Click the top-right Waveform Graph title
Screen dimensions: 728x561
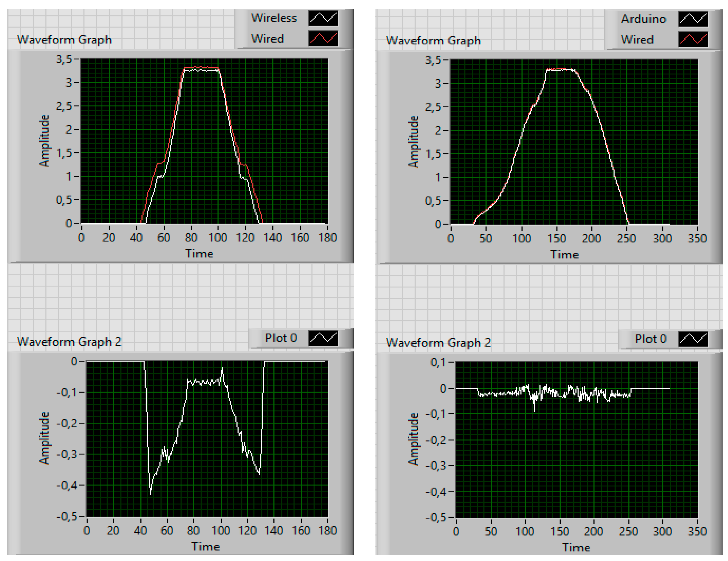click(433, 41)
